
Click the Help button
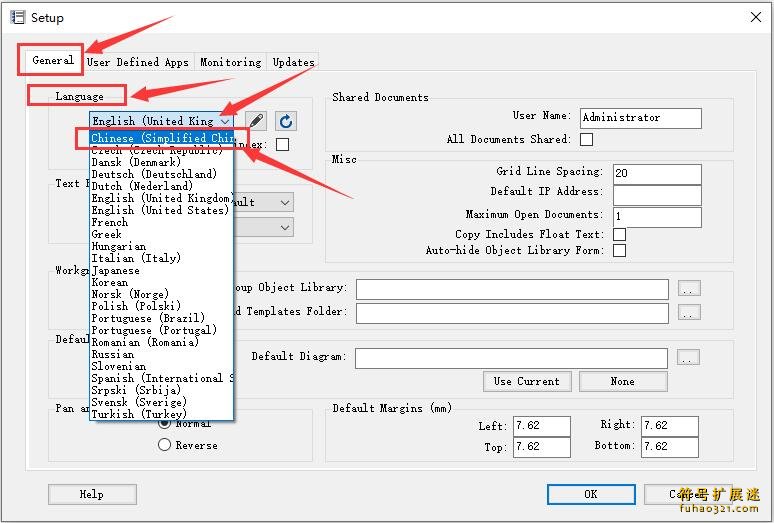(x=92, y=494)
